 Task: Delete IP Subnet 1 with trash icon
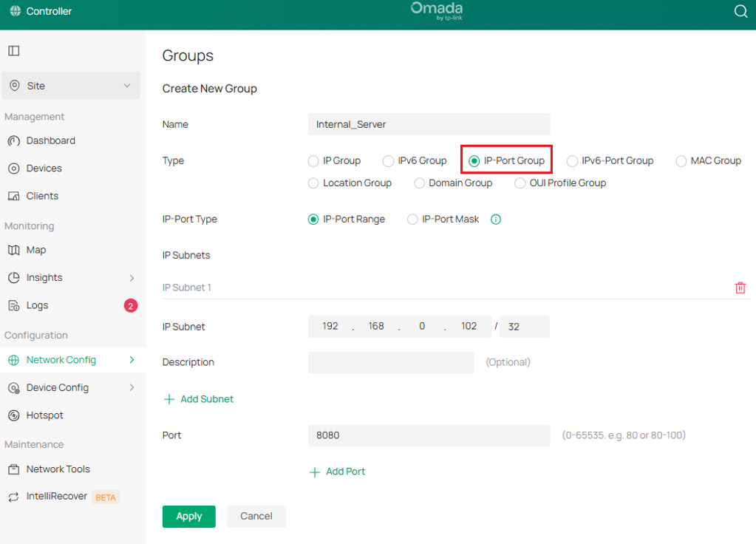pyautogui.click(x=740, y=288)
